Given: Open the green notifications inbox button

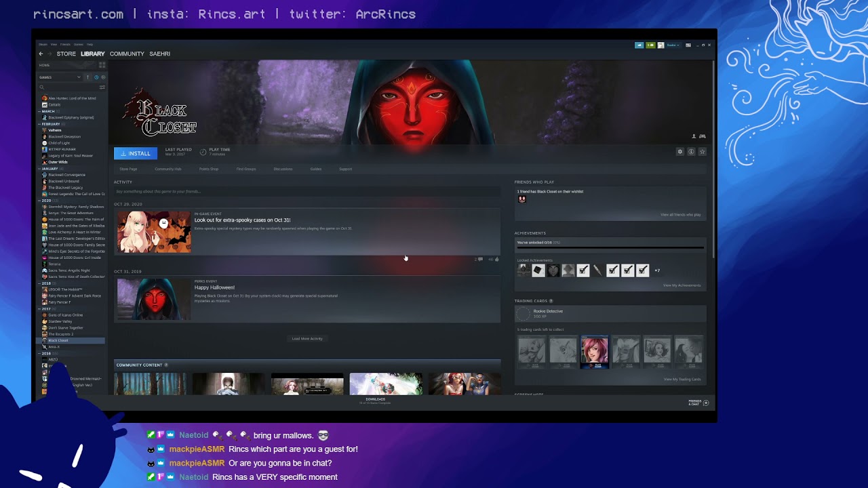Looking at the screenshot, I should (650, 45).
